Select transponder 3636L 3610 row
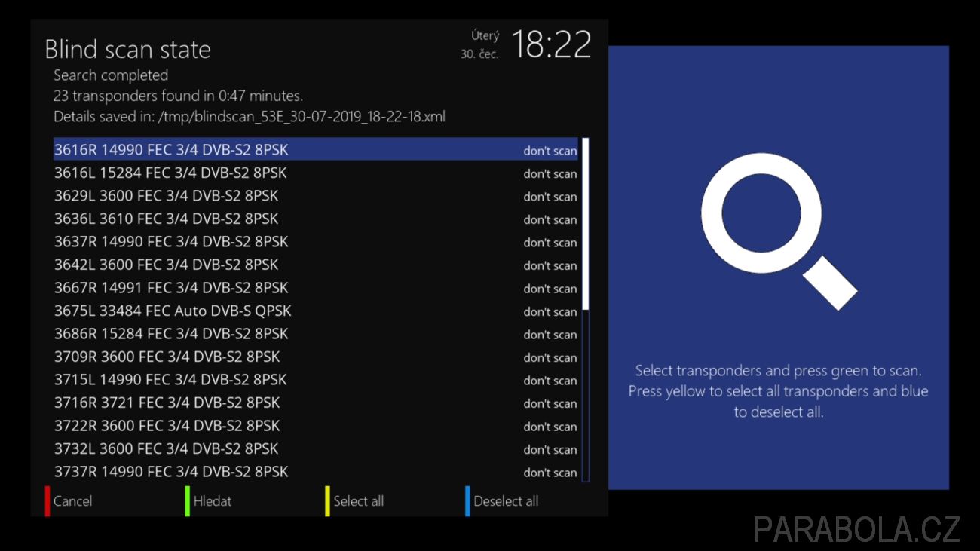This screenshot has height=551, width=980. point(316,219)
